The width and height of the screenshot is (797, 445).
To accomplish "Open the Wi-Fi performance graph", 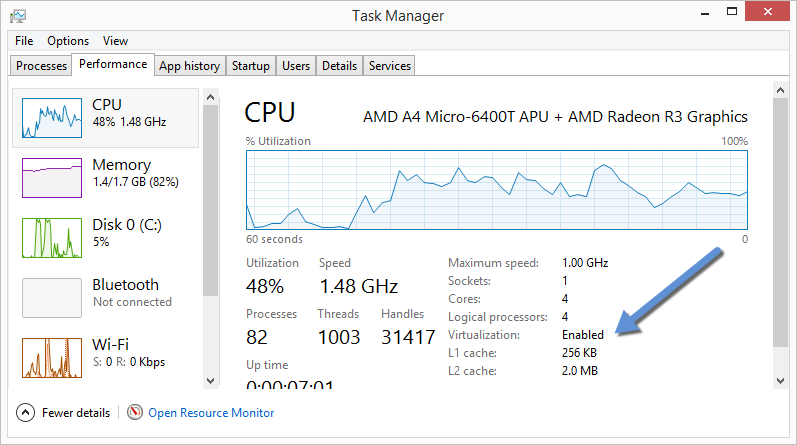I will point(52,357).
